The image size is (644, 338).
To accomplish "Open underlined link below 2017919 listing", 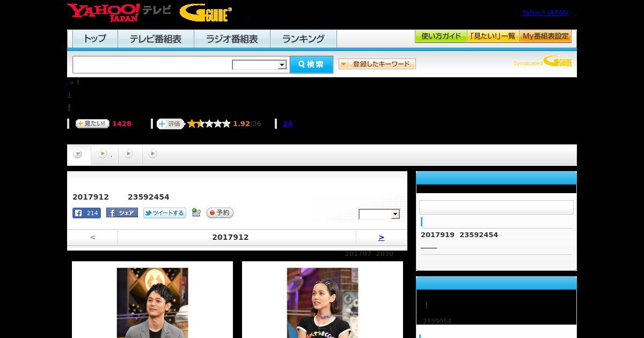I will [429, 246].
